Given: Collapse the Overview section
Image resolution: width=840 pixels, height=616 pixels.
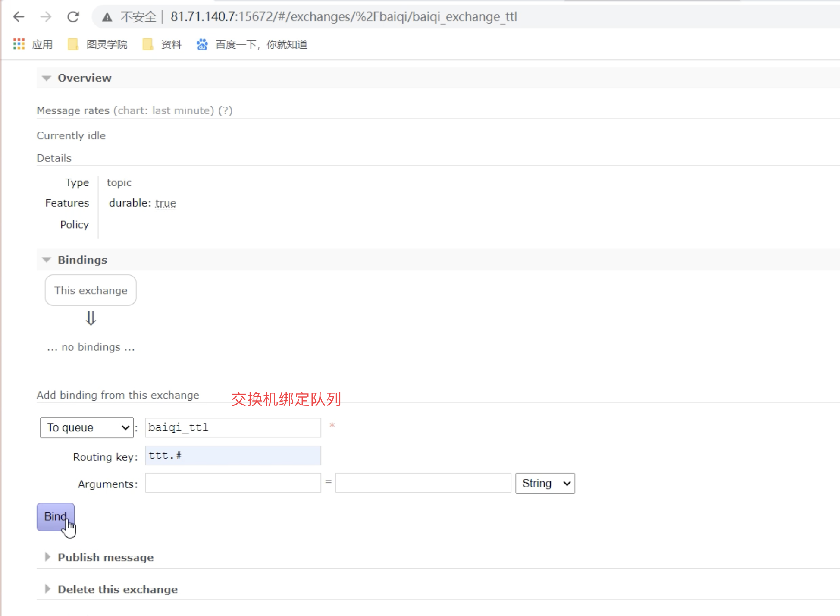Looking at the screenshot, I should (x=46, y=78).
